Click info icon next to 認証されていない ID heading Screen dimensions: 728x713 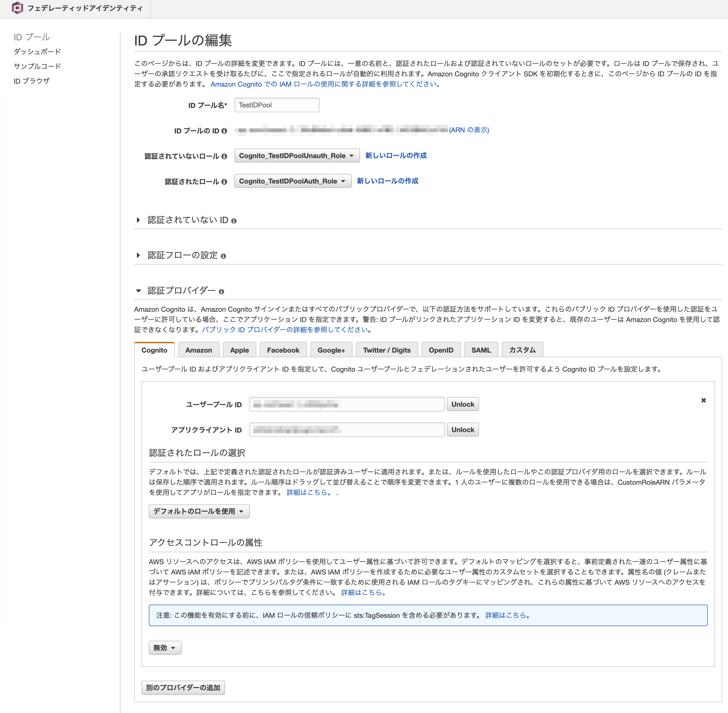(234, 221)
